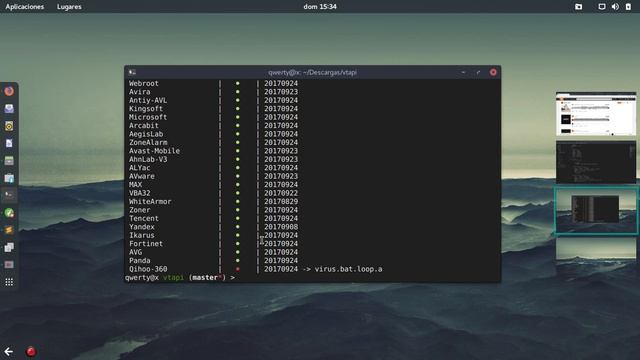
Task: Click the 'Webroot' row in terminal
Action: click(213, 83)
